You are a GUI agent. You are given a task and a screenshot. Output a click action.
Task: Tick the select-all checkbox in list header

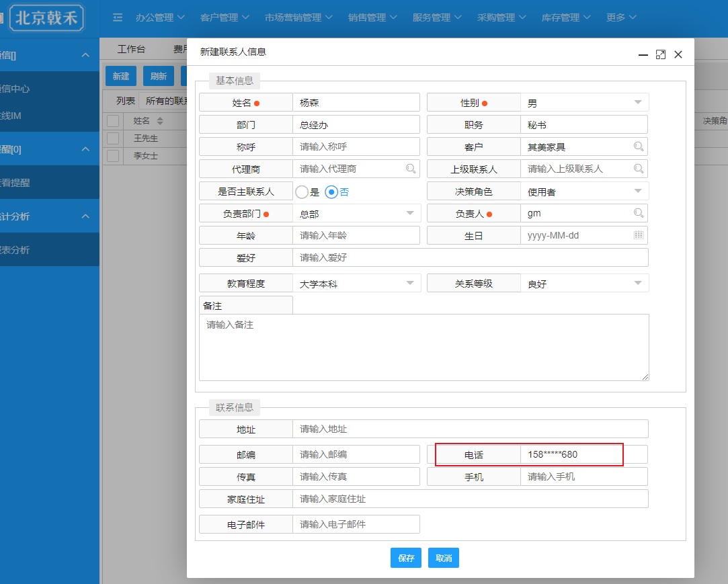pyautogui.click(x=113, y=121)
